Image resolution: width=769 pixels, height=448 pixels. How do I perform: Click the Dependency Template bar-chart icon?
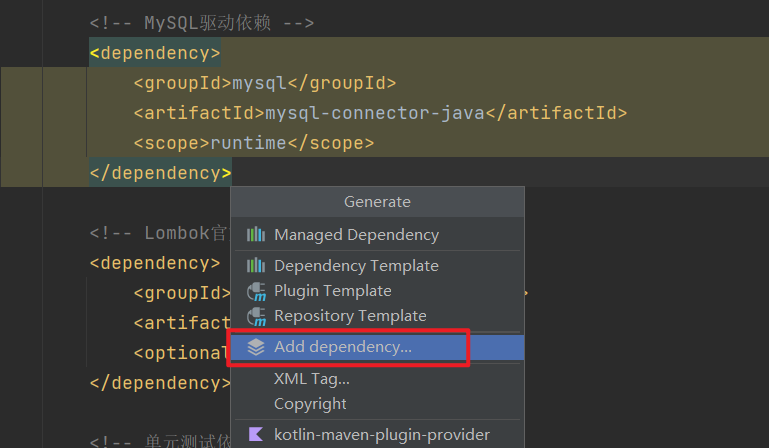click(x=256, y=266)
